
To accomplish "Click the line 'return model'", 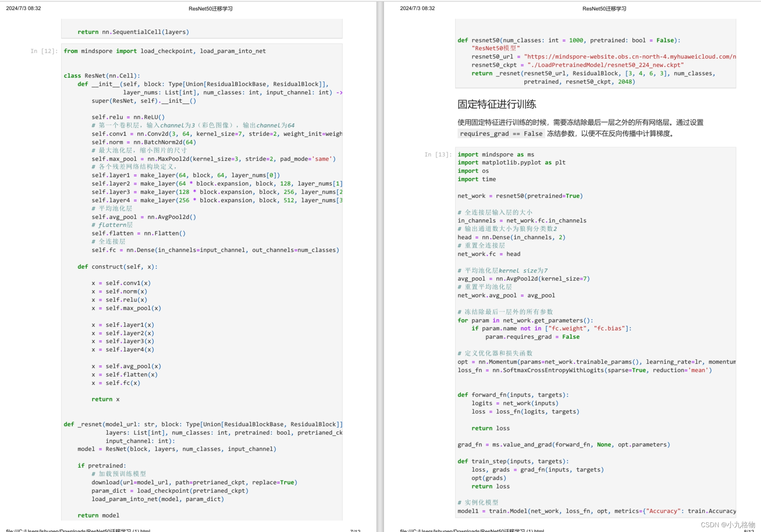I will point(98,515).
